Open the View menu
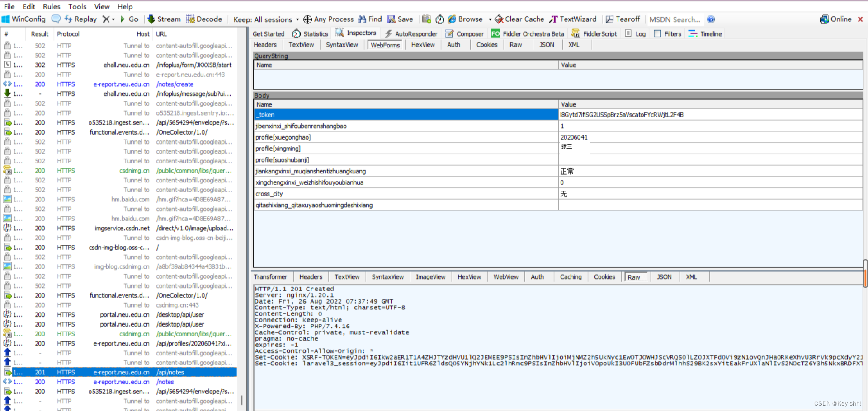 102,6
